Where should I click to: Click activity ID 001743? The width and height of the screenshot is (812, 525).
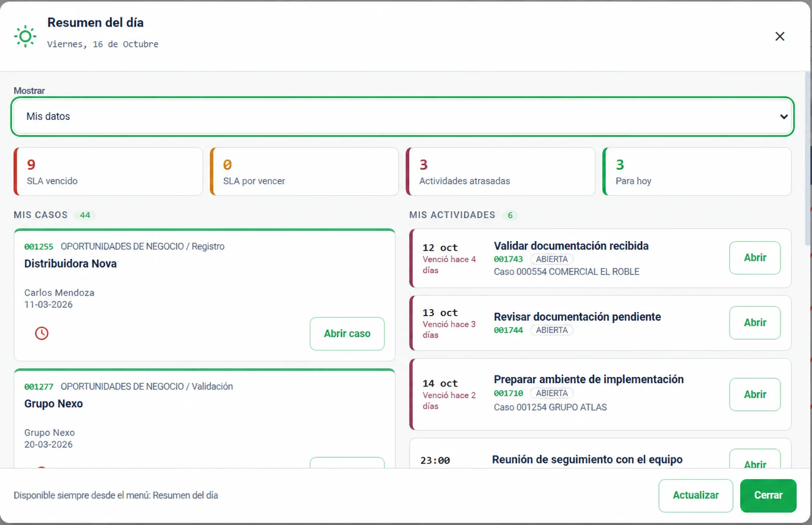tap(509, 259)
